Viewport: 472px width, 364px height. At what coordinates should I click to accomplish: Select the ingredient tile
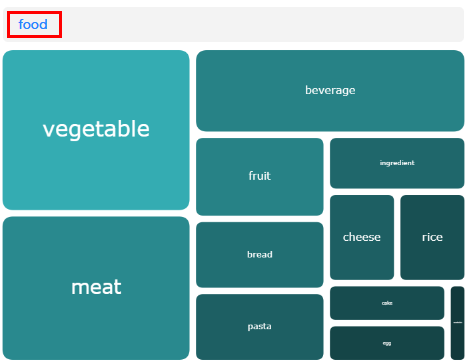click(x=397, y=163)
